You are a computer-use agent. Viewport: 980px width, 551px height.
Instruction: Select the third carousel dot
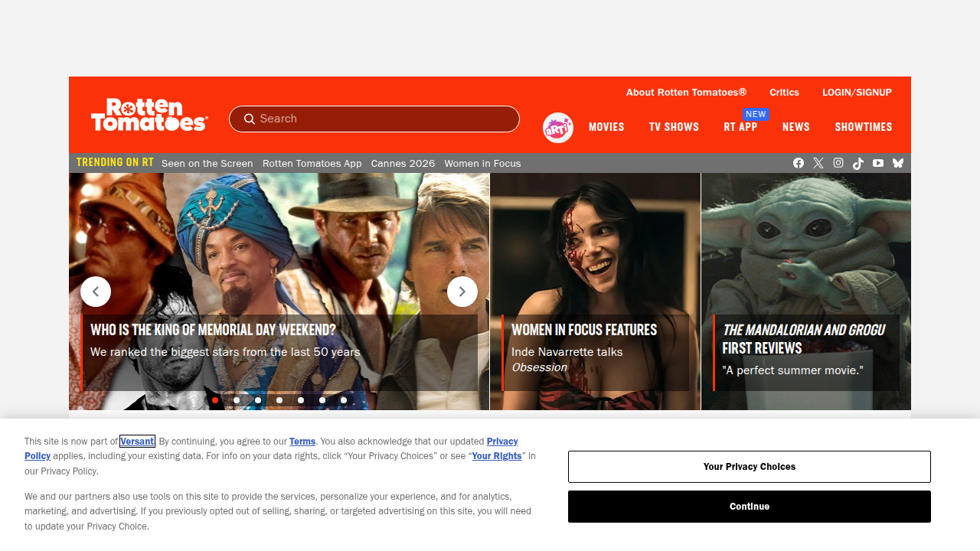coord(258,400)
